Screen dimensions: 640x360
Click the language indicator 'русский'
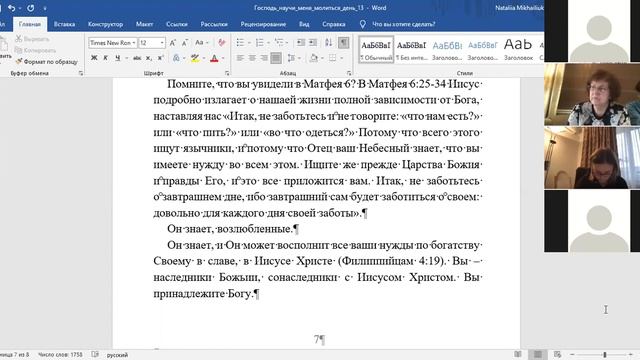click(117, 355)
